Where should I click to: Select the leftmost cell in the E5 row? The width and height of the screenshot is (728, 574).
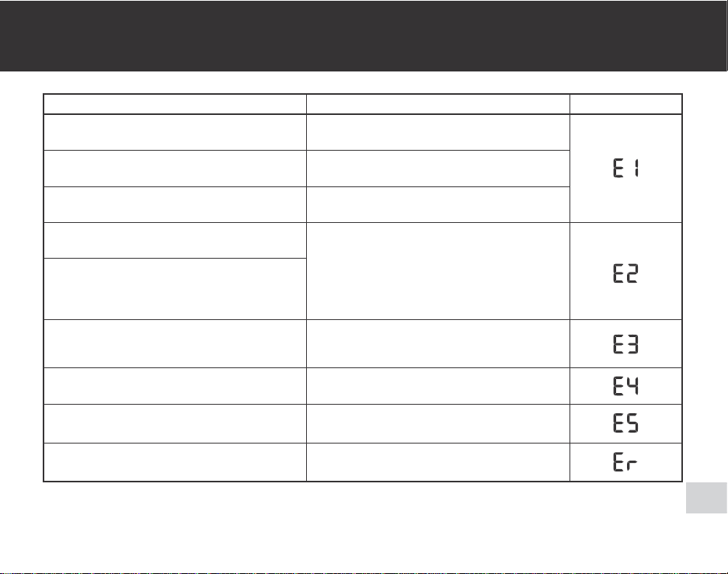pos(175,423)
